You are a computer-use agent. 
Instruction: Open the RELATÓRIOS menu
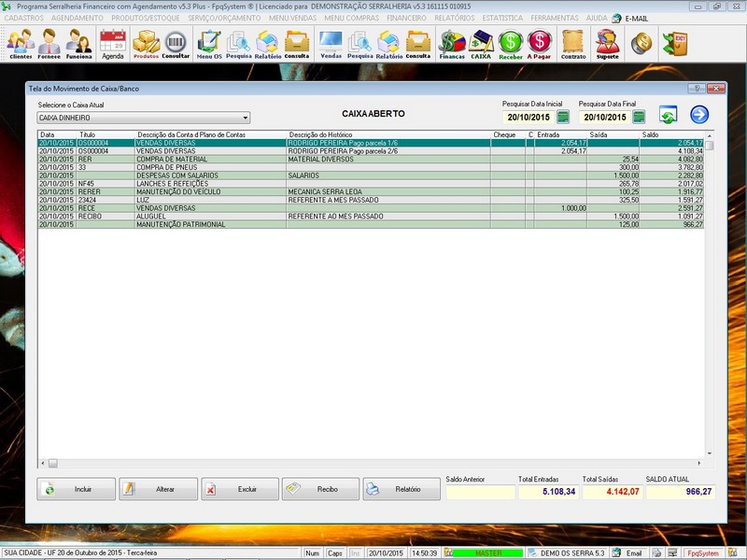[455, 18]
